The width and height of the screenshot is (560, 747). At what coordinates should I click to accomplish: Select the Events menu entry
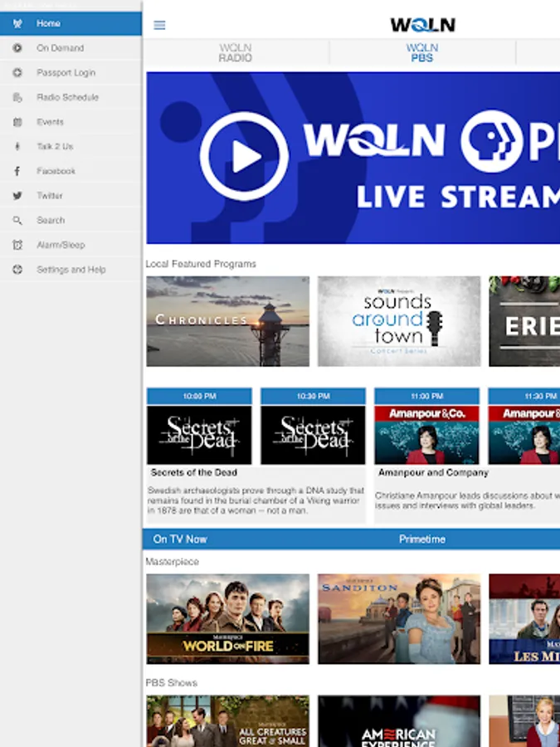pos(71,122)
